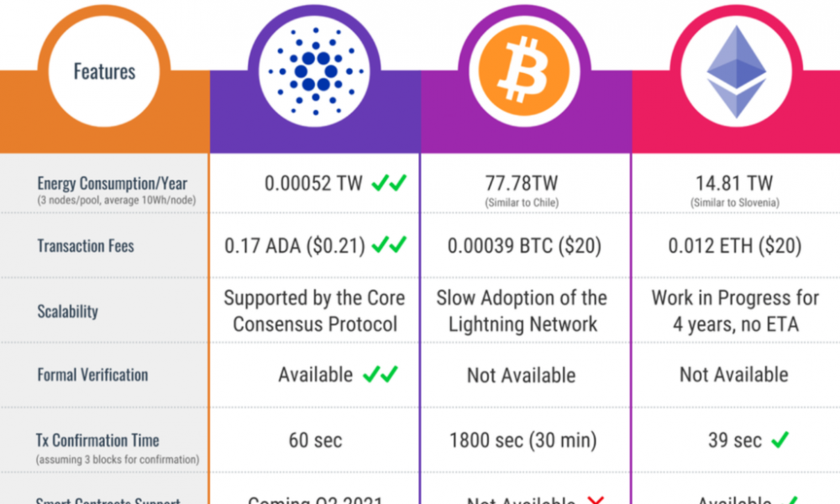Click the 14.81 TW Ethereum energy value
Viewport: 840px width, 504px height.
pyautogui.click(x=734, y=183)
